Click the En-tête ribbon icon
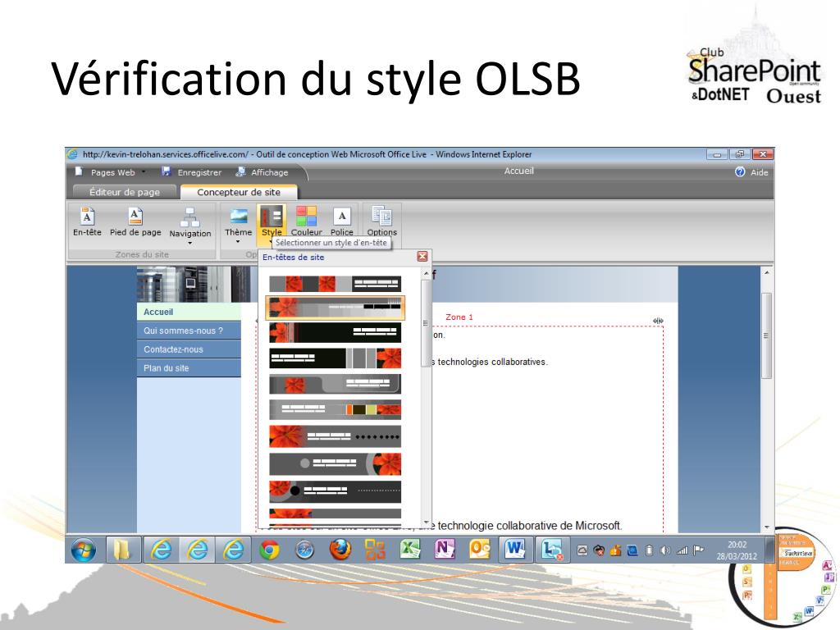This screenshot has width=840, height=630. (87, 217)
